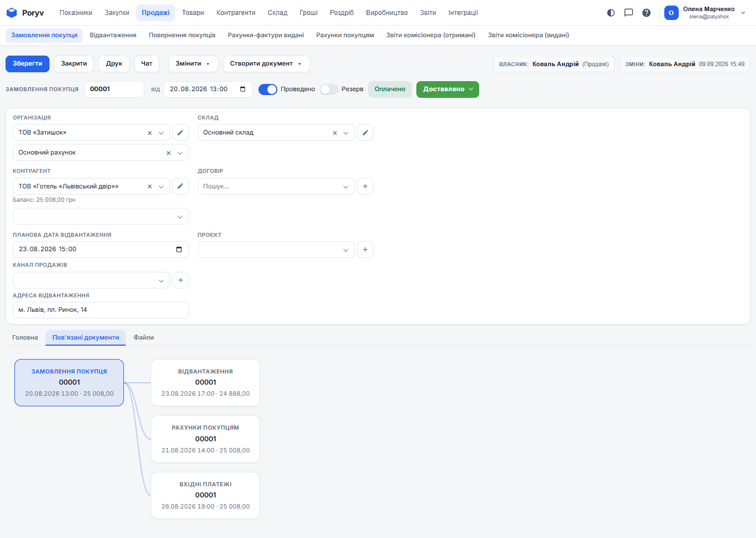Click the Оплачено status badge

(x=390, y=89)
